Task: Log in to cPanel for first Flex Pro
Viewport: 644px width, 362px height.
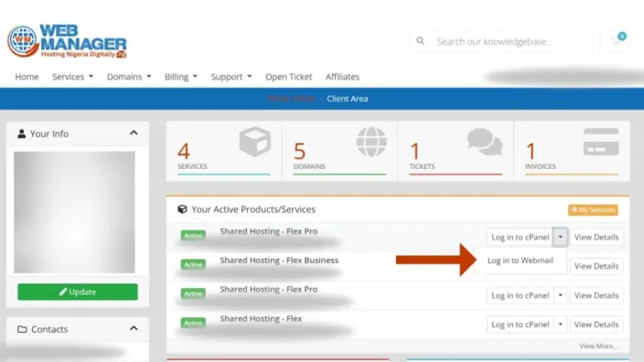Action: (x=520, y=238)
